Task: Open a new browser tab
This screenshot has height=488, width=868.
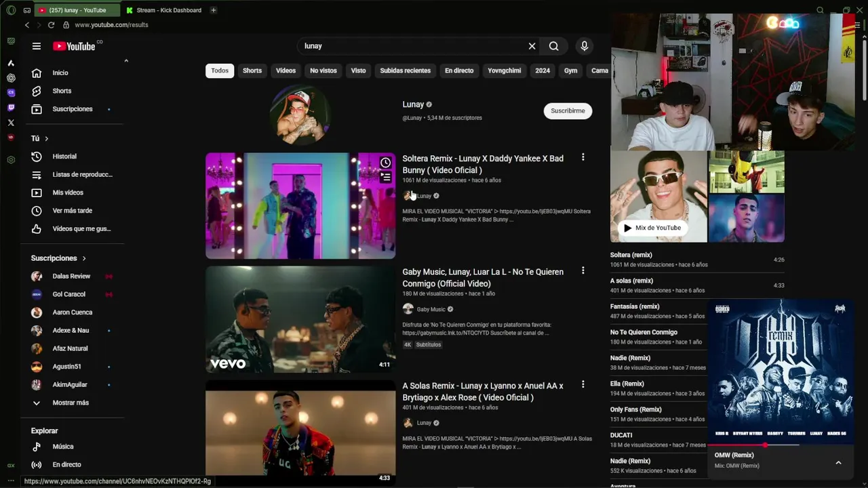Action: click(x=213, y=10)
